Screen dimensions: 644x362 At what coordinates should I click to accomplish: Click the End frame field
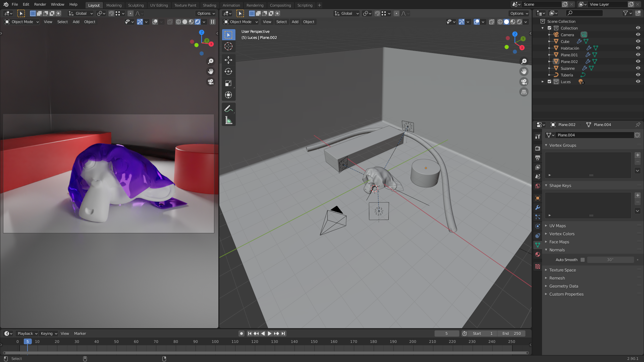point(512,334)
